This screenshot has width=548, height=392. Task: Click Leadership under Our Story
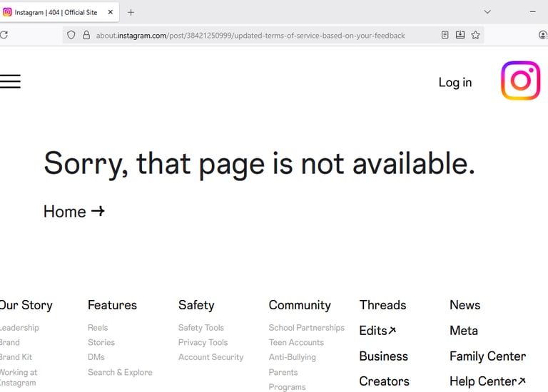click(x=19, y=327)
